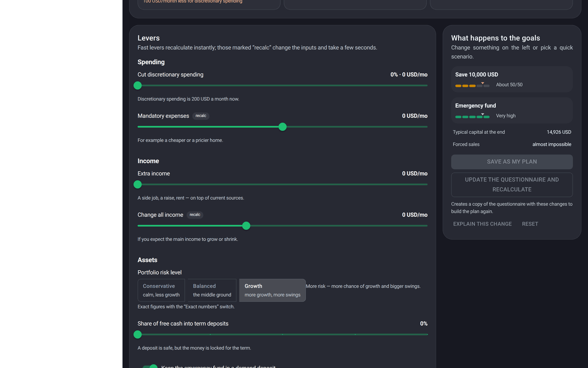The height and width of the screenshot is (368, 588).
Task: Toggle the emergency fund demand deposit switch
Action: (149, 366)
